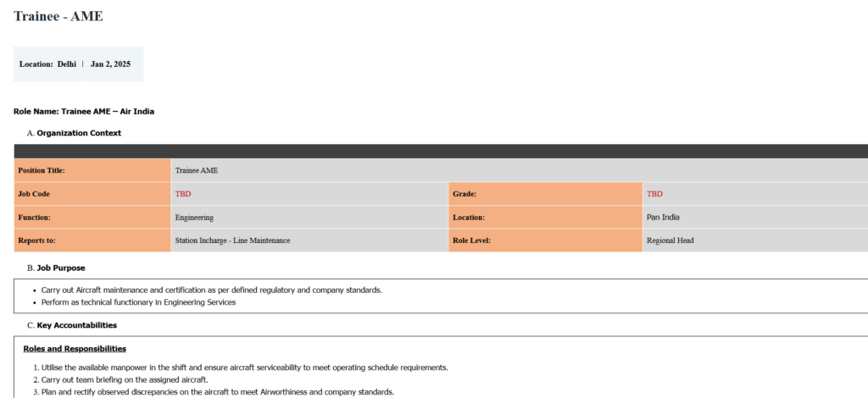Click the 'Position Title:' table cell

click(92, 170)
